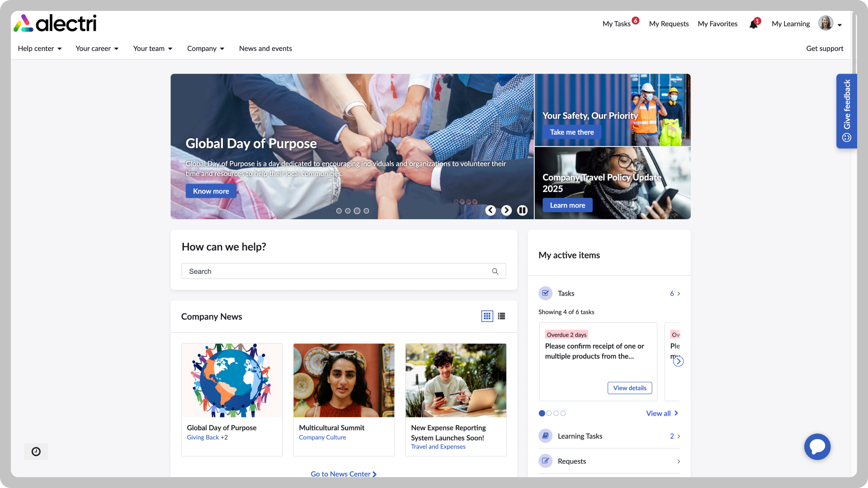
Task: Select fourth carousel slide dot
Action: pos(366,211)
